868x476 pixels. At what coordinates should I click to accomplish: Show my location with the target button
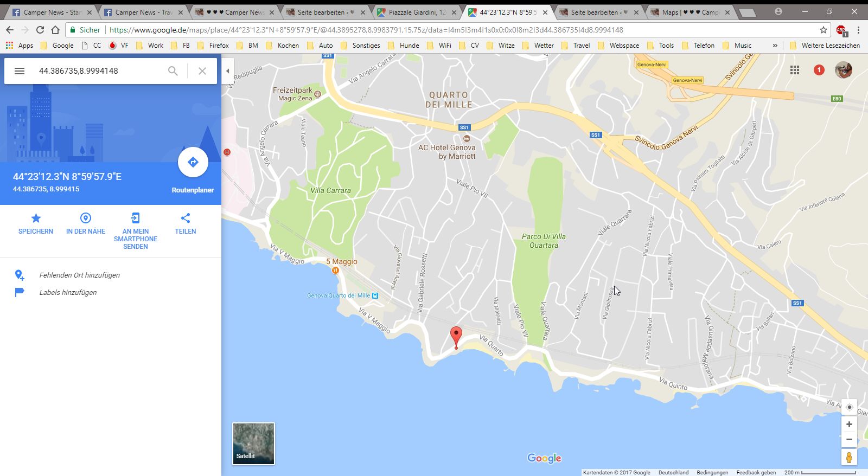pos(849,407)
